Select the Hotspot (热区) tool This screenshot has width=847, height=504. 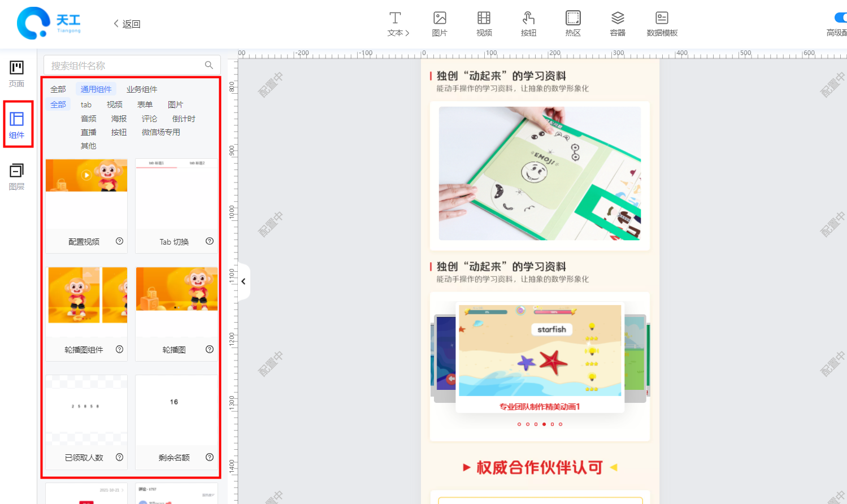(x=573, y=24)
